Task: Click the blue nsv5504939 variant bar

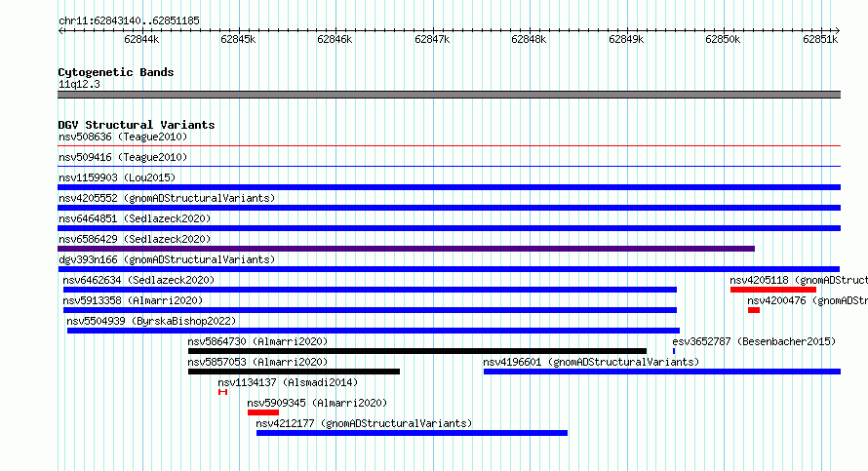Action: [x=374, y=331]
